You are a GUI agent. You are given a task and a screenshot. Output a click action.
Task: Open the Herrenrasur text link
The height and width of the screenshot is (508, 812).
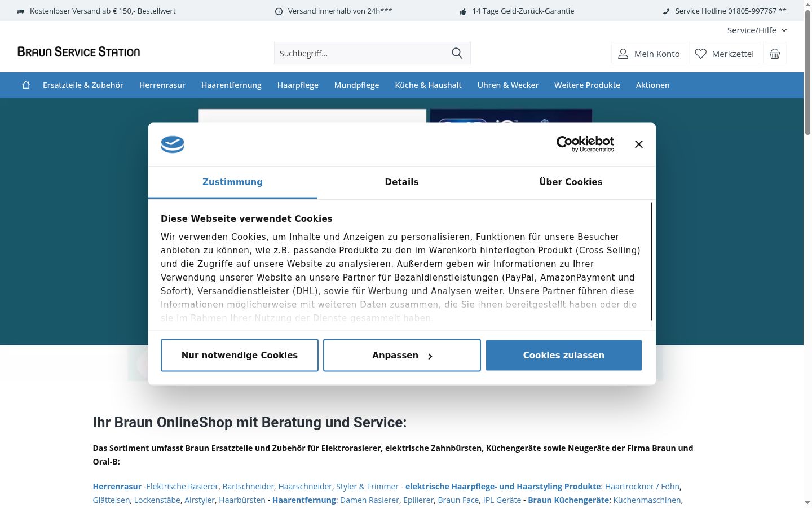point(117,486)
